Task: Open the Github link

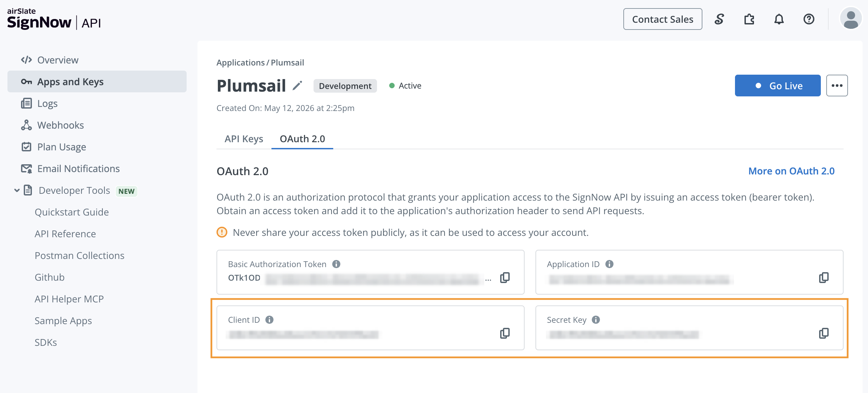Action: pyautogui.click(x=50, y=277)
